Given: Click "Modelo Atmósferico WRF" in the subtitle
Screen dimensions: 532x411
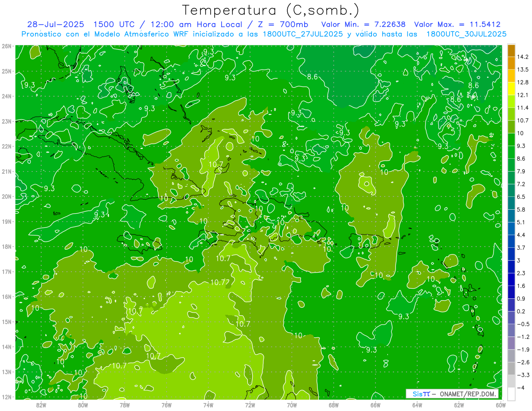Looking at the screenshot, I should [x=141, y=34].
